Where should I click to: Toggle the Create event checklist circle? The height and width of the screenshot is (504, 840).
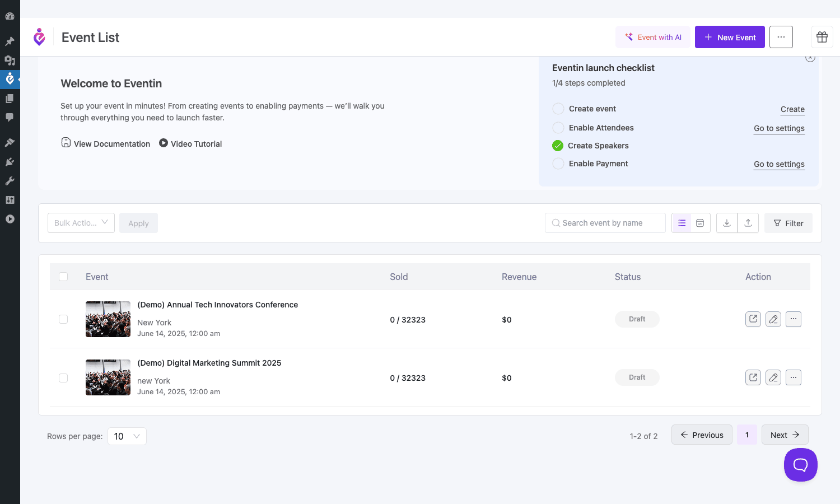coord(558,109)
